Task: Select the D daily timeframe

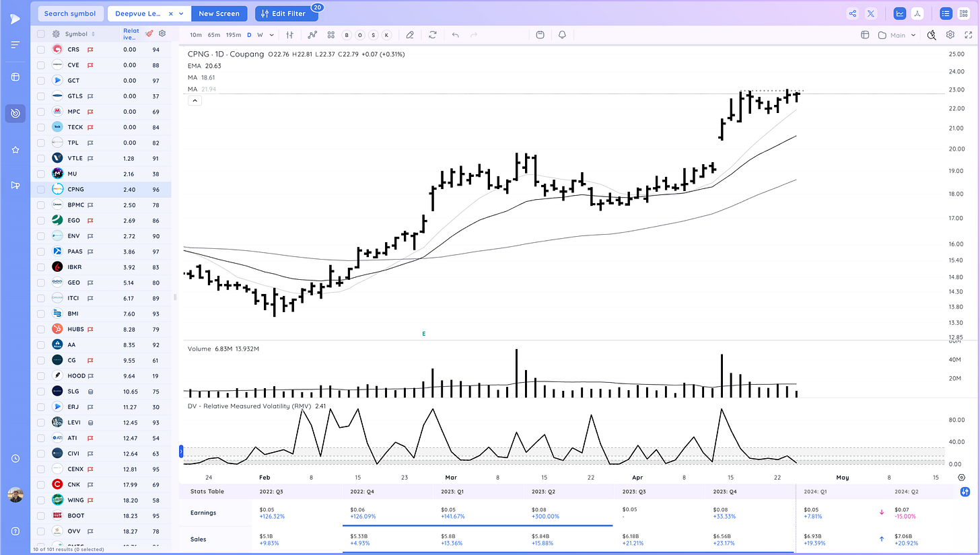Action: tap(249, 35)
